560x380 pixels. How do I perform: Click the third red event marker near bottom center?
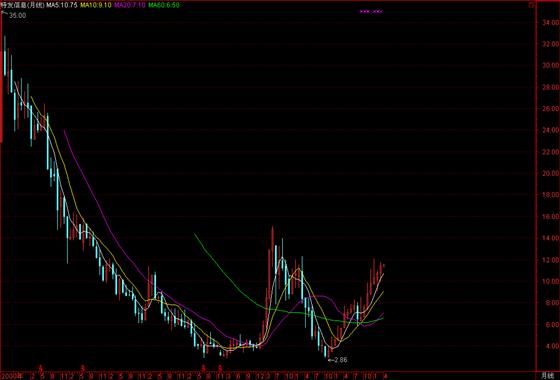[x=204, y=368]
